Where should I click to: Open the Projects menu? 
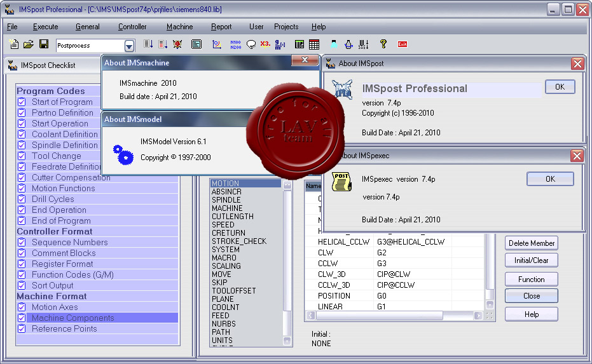pos(286,27)
